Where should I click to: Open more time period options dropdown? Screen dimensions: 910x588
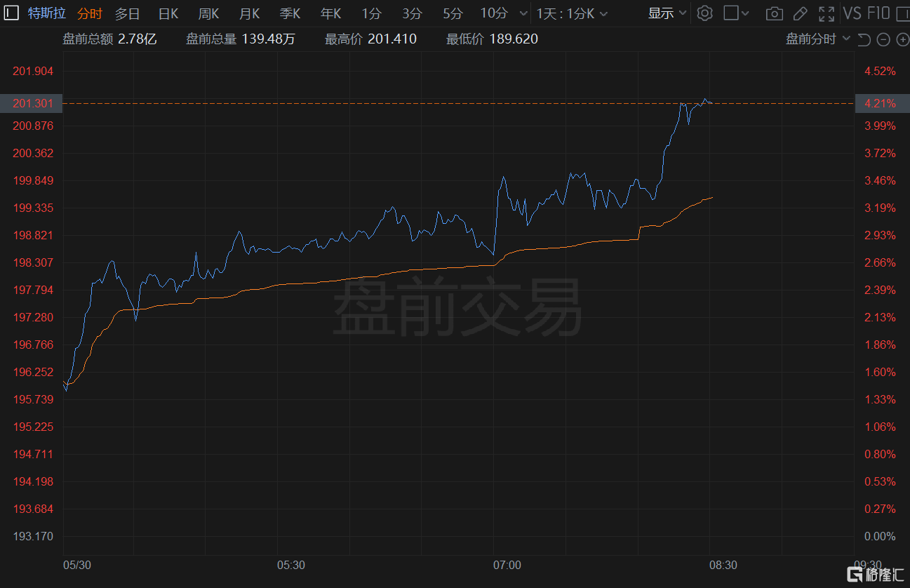[522, 13]
